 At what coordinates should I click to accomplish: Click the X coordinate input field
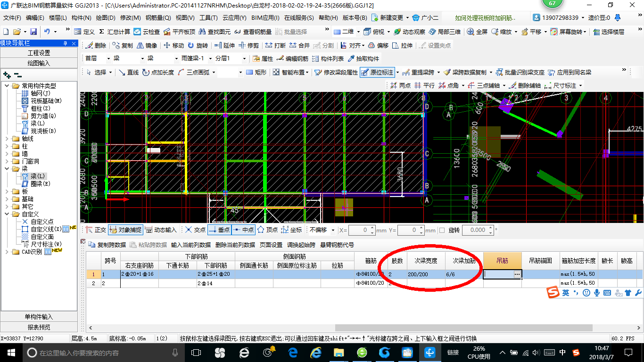click(362, 230)
